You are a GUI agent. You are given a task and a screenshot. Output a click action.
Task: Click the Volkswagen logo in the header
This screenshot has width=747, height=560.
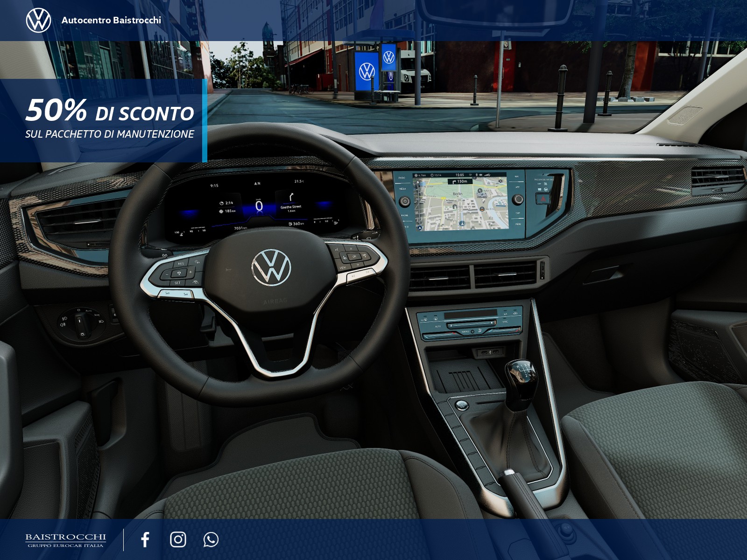pyautogui.click(x=38, y=20)
